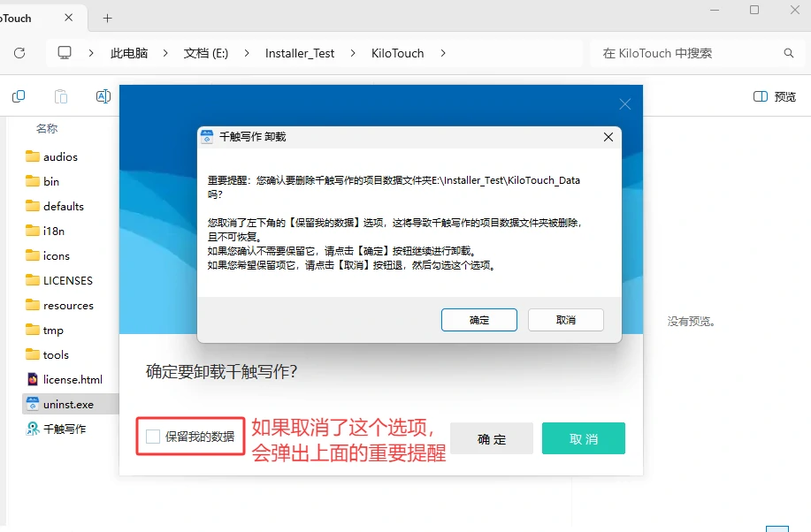This screenshot has width=811, height=532.
Task: Expand chevron after 文档 (E:) in breadcrumb
Action: (x=247, y=53)
